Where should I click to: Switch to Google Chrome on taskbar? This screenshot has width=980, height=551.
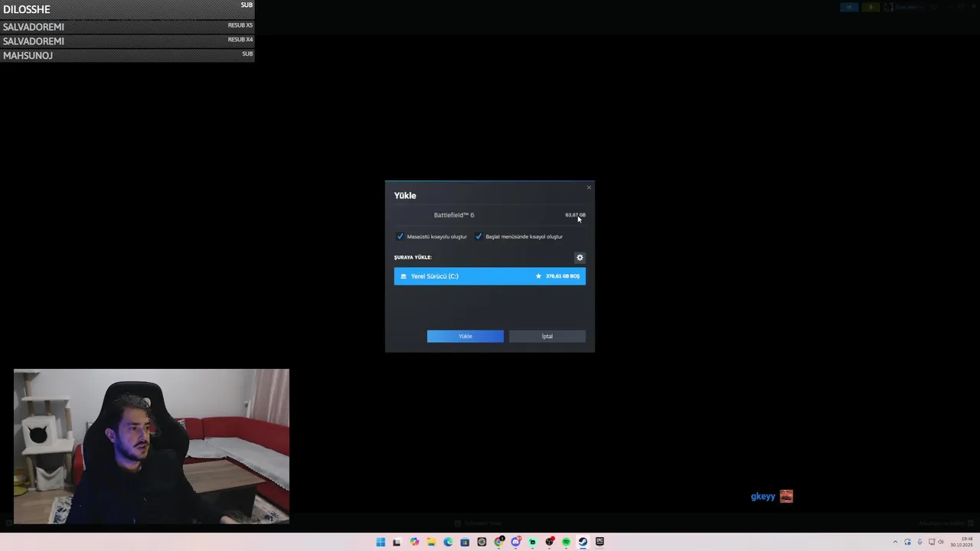click(x=499, y=542)
